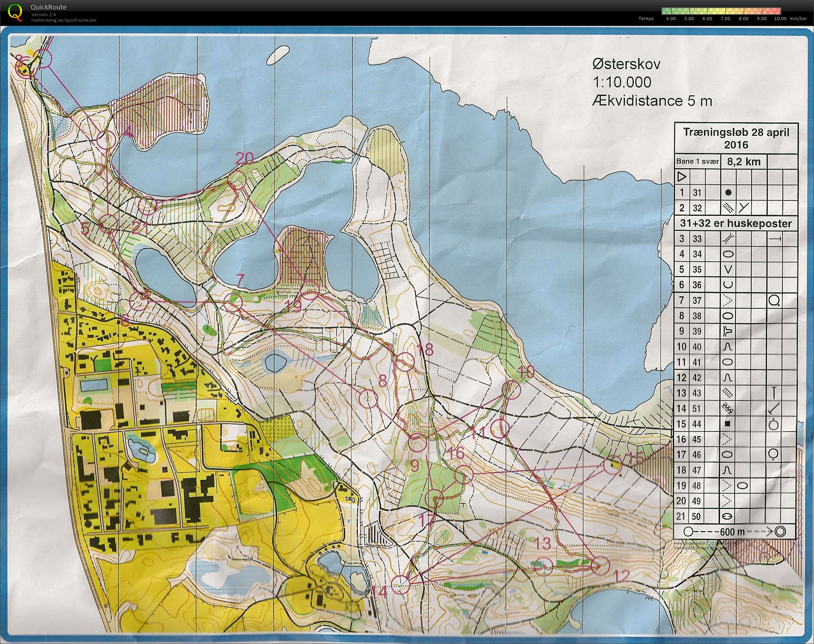Click the 8,2 km course length cell
Image resolution: width=814 pixels, height=644 pixels.
[x=743, y=161]
